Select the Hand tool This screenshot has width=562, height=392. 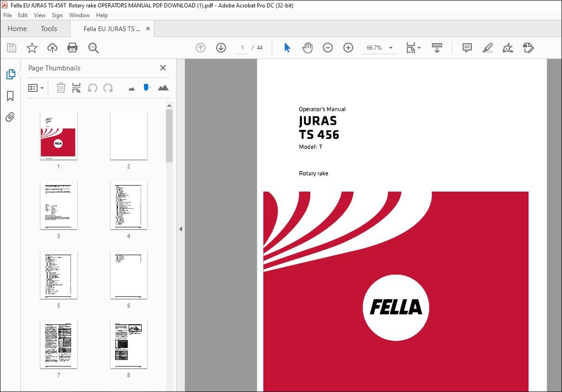307,47
